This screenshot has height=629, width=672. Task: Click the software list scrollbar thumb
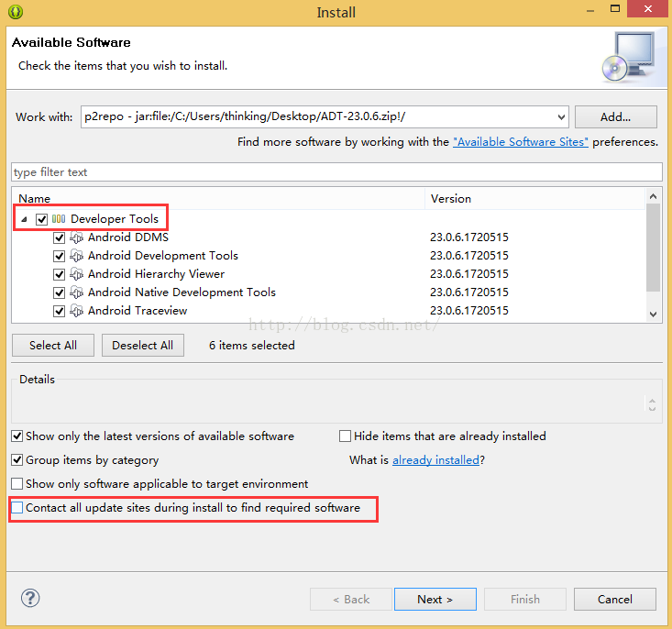653,248
